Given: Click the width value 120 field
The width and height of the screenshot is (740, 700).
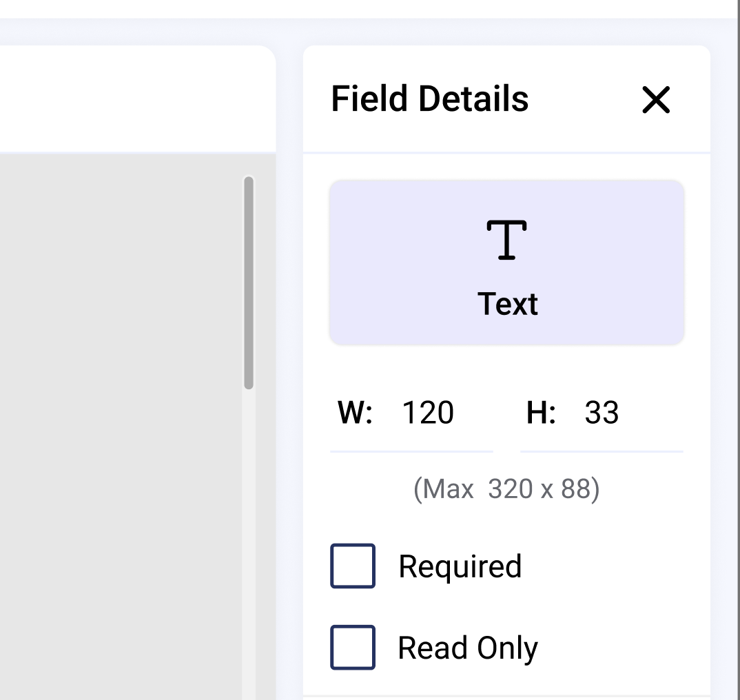Looking at the screenshot, I should [428, 413].
